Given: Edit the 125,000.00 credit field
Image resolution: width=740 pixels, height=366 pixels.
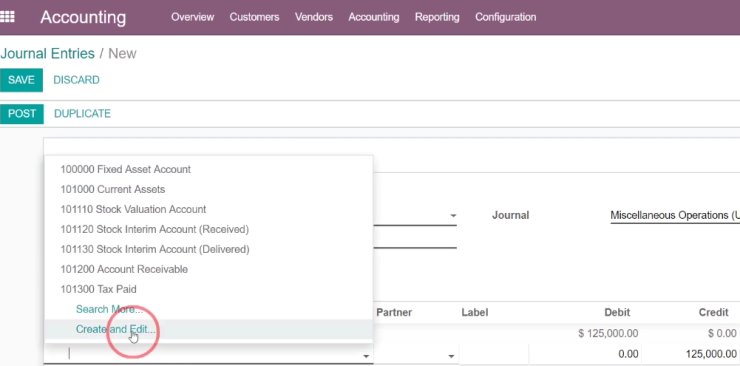Looking at the screenshot, I should (x=690, y=354).
